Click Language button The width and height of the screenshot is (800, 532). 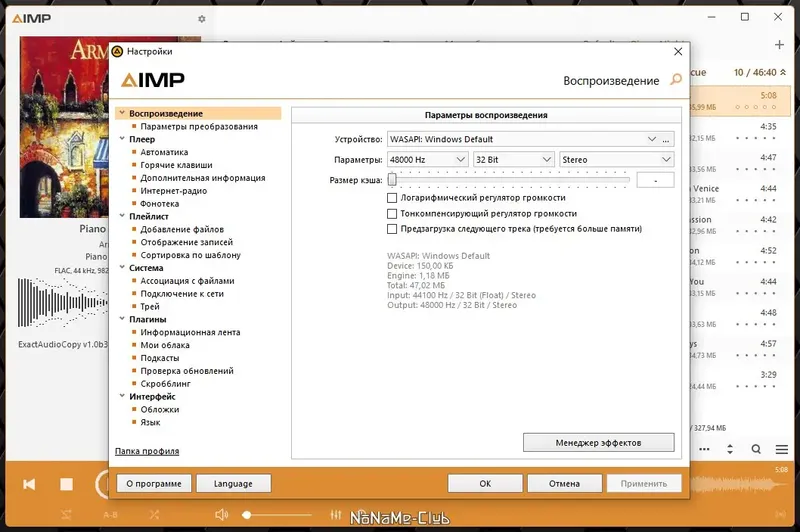[x=233, y=484]
